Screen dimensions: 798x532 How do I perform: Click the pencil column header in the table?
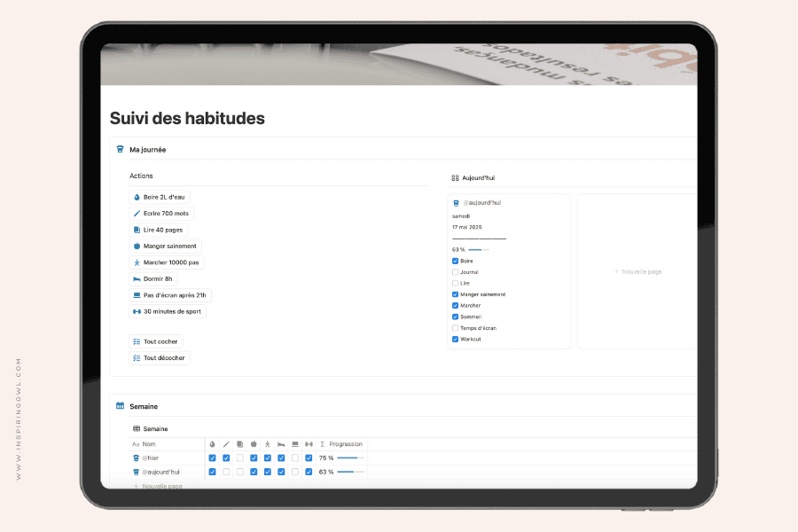point(226,443)
